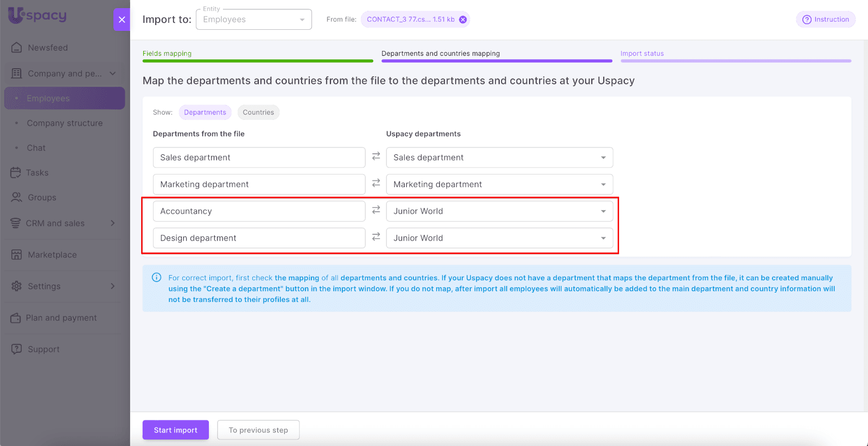This screenshot has height=446, width=868.
Task: Open the Import status step tab
Action: click(642, 54)
